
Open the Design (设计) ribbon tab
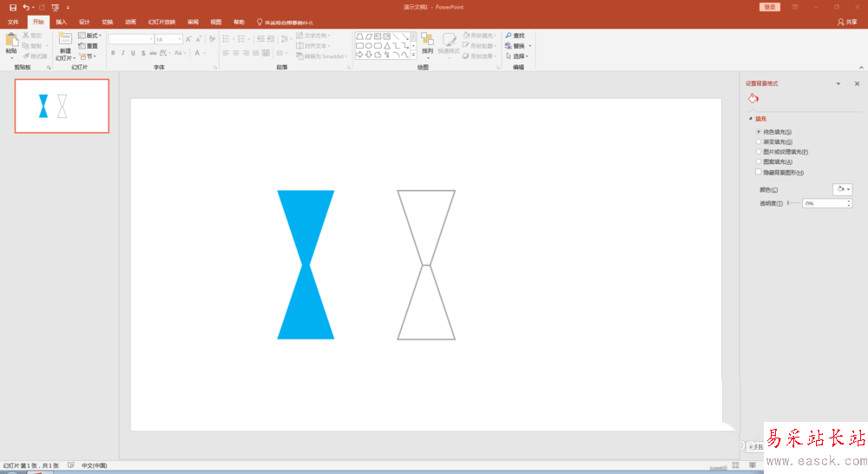point(84,22)
